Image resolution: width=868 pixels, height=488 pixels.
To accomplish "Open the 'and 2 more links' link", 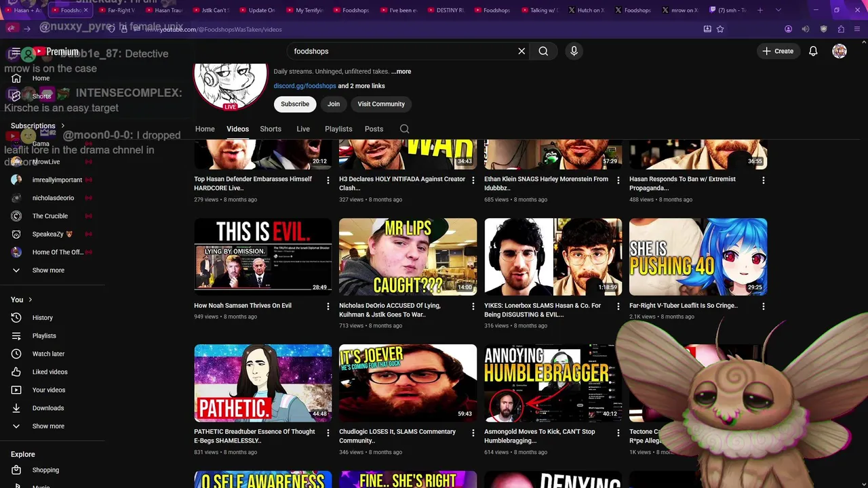I will tap(361, 86).
